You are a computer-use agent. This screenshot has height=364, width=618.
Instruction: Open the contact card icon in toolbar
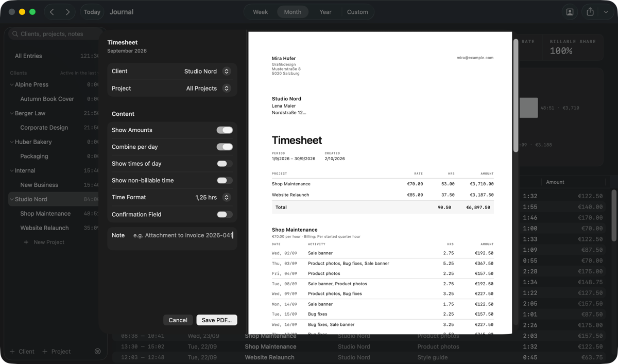pos(570,12)
